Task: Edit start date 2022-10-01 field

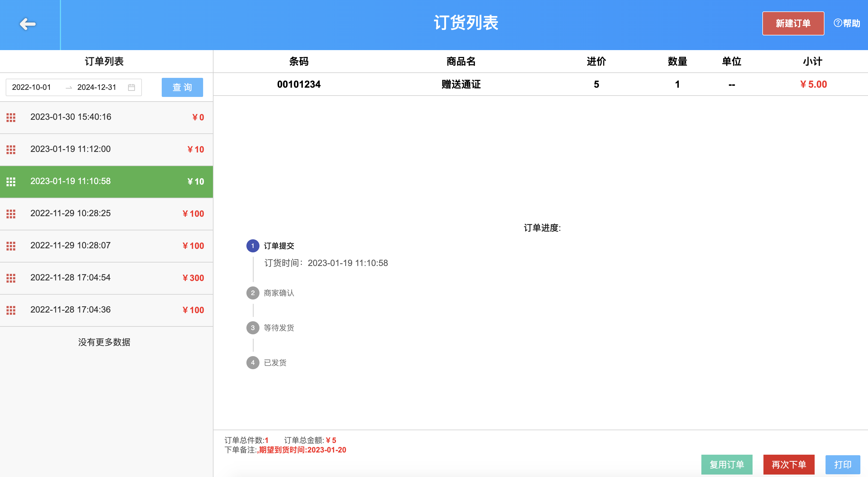Action: point(31,87)
